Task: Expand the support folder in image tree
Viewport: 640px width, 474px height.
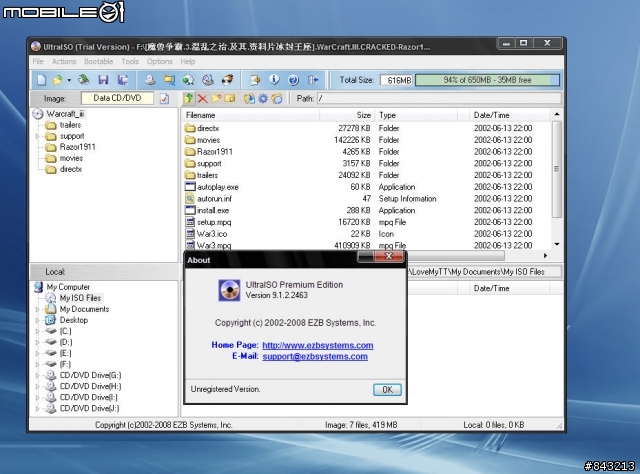Action: pos(38,136)
